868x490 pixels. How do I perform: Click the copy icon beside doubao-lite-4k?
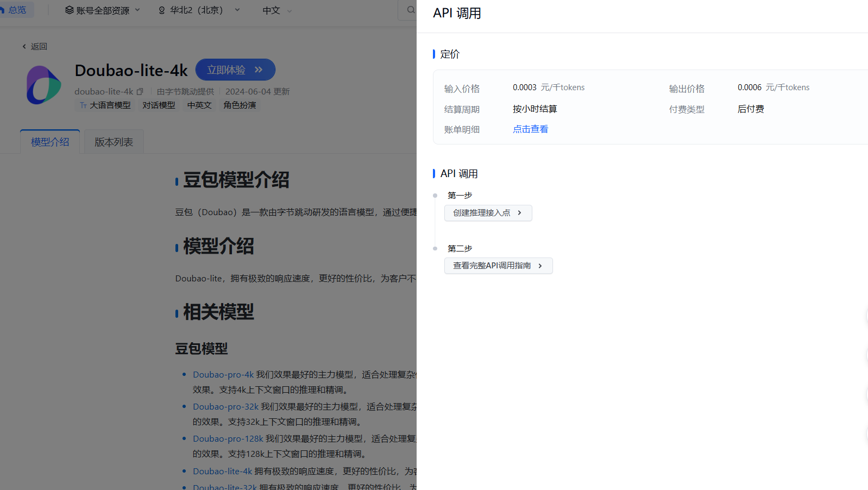point(140,91)
